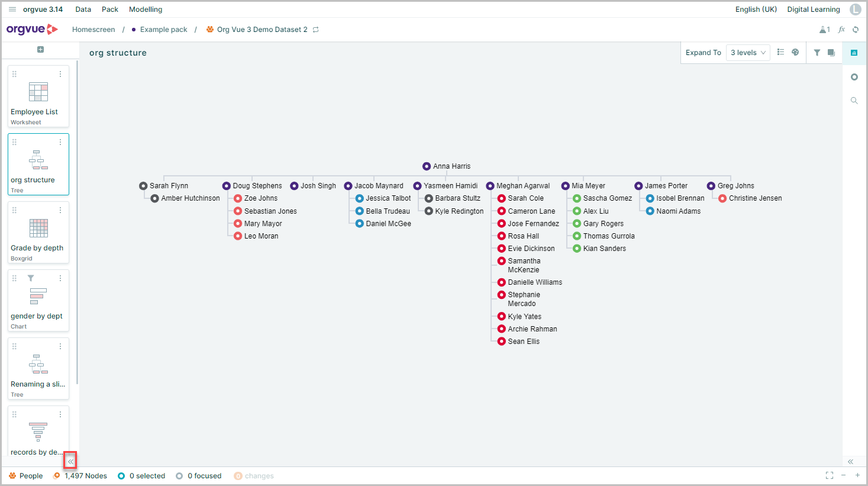Open the Expand To 3 levels dropdown
The width and height of the screenshot is (868, 486).
[748, 53]
